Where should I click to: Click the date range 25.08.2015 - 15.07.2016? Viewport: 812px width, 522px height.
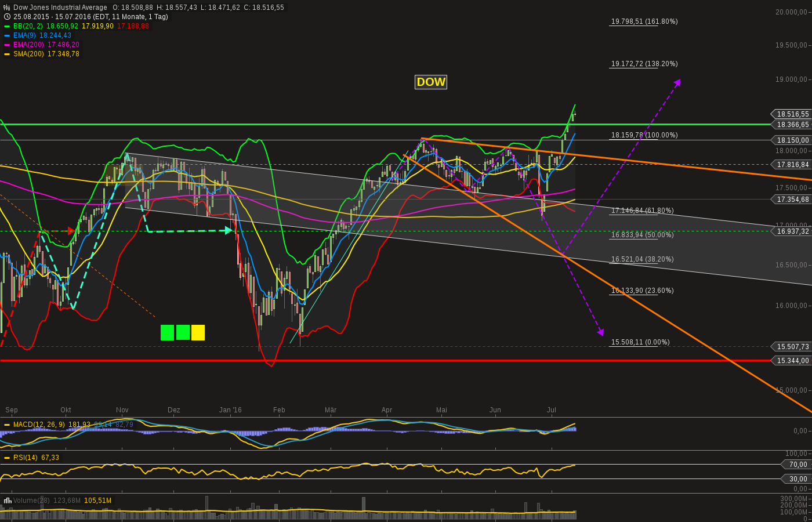coord(52,17)
